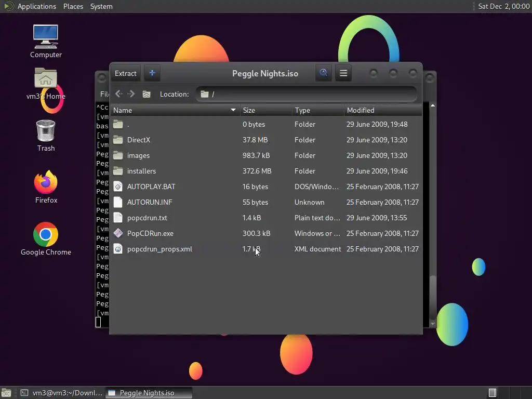Image resolution: width=532 pixels, height=399 pixels.
Task: Select the PopCDRun.exe file icon
Action: [118, 233]
